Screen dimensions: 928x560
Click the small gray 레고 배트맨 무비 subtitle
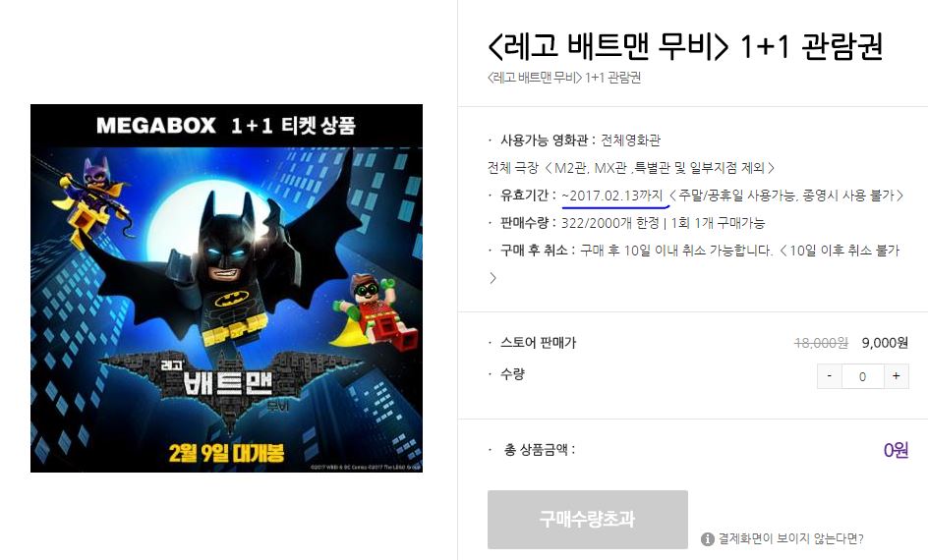tap(564, 78)
